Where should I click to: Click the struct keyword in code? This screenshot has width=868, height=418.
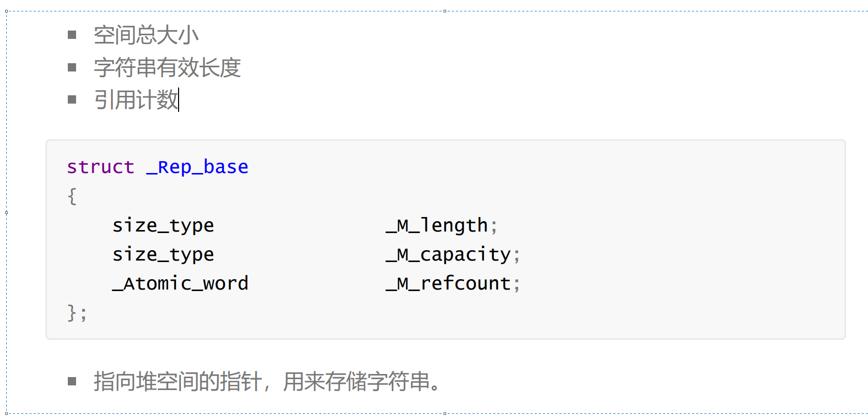[x=100, y=167]
